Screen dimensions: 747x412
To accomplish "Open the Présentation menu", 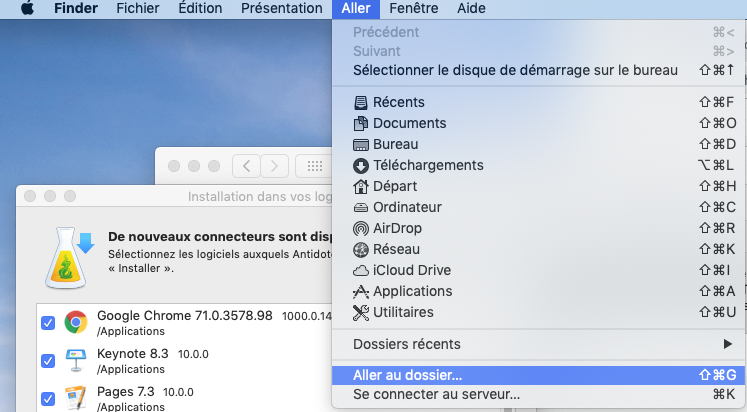I will (x=281, y=8).
